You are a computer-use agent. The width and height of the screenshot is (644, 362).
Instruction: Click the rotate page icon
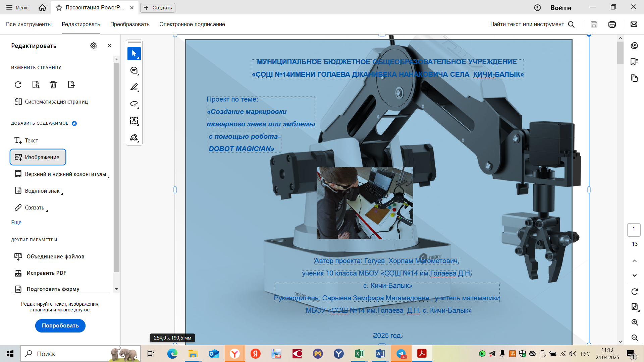click(18, 84)
